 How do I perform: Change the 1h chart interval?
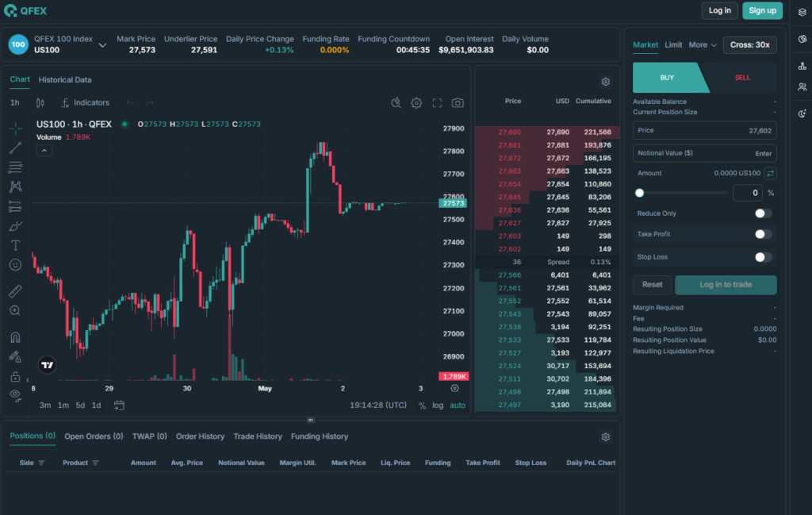[15, 103]
